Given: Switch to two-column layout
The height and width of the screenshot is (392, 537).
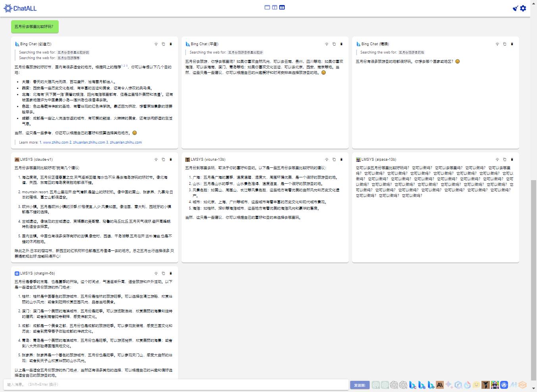Looking at the screenshot, I should [x=274, y=7].
